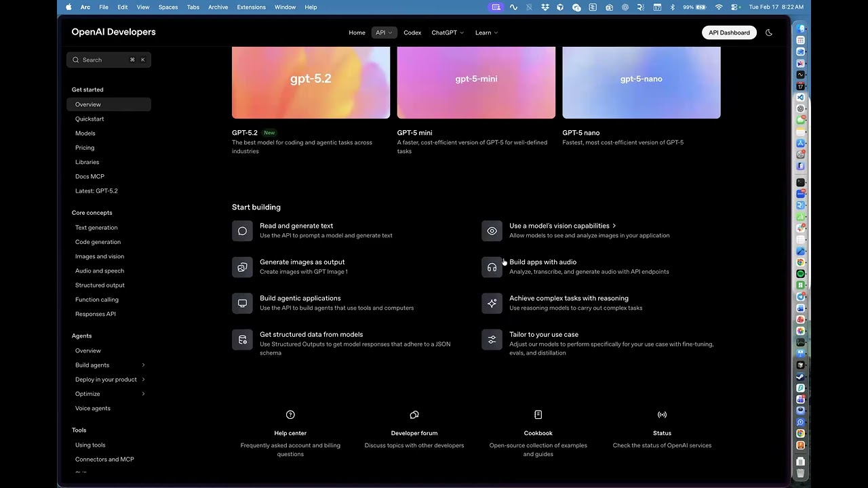Viewport: 868px width, 488px height.
Task: Click the sliders icon for Tailor to your use case
Action: [x=492, y=340]
